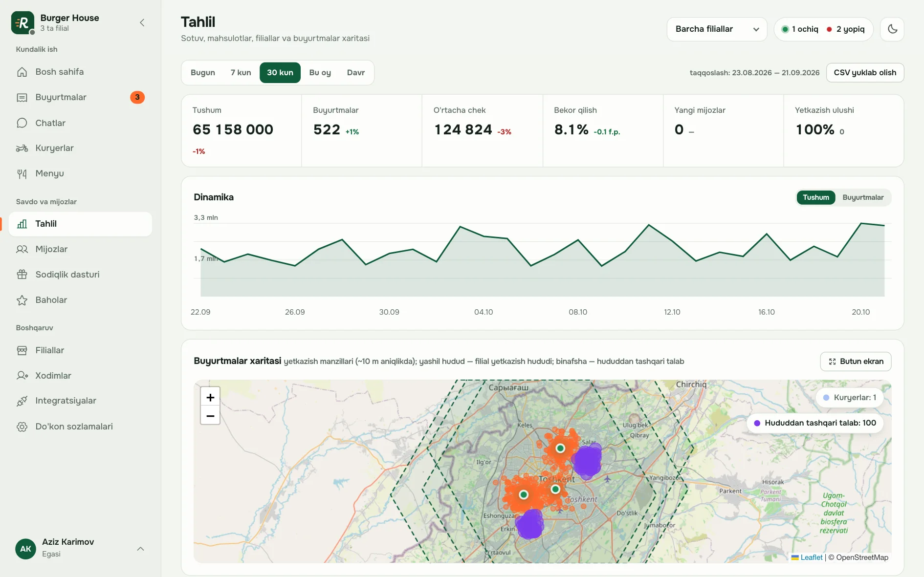Click the purple cluster near Salar
Screen dimensions: 924x577
click(587, 461)
